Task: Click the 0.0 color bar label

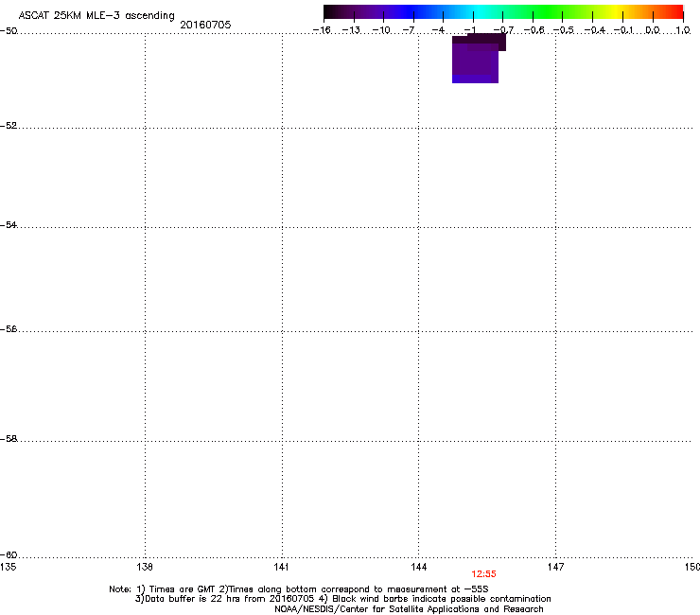Action: (x=653, y=30)
